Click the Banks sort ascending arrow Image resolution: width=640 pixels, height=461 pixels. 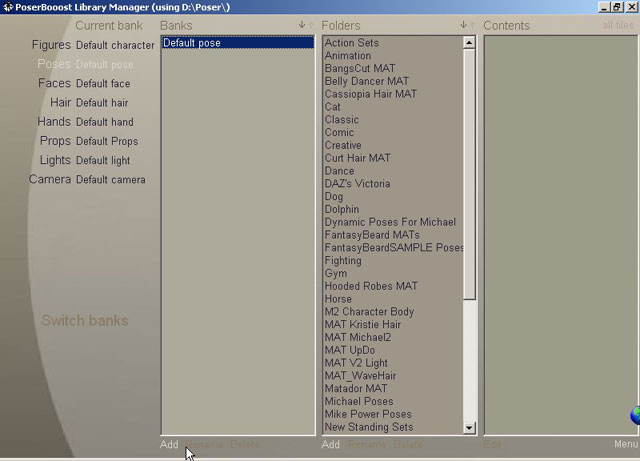point(310,25)
